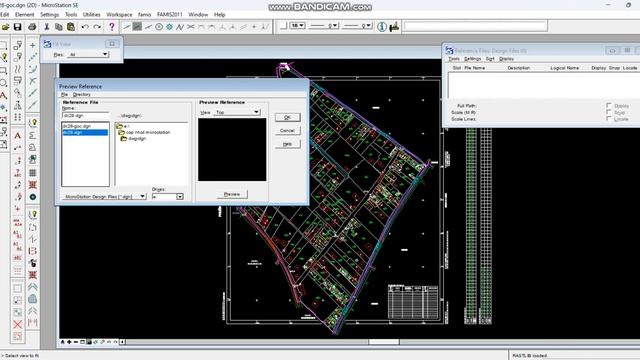Viewport: 640px width, 360px height.
Task: Click the first view control icon at view bottom-left
Action: pos(62,342)
